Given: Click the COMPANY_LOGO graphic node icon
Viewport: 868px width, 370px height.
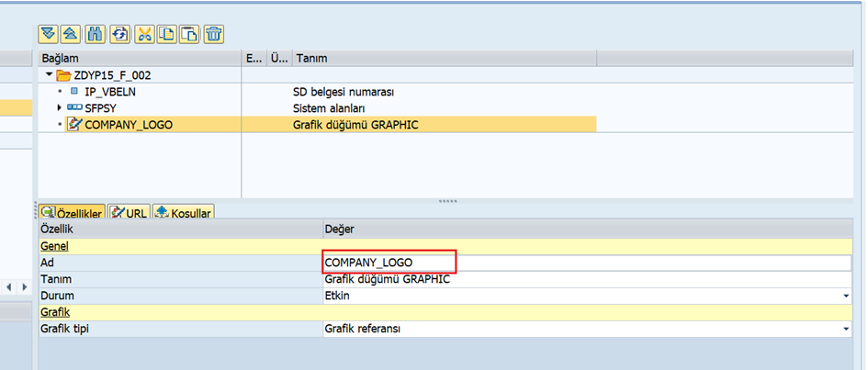Looking at the screenshot, I should point(74,125).
